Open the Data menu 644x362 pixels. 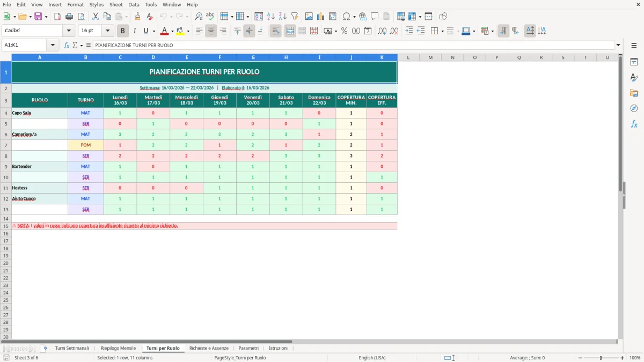(x=134, y=4)
